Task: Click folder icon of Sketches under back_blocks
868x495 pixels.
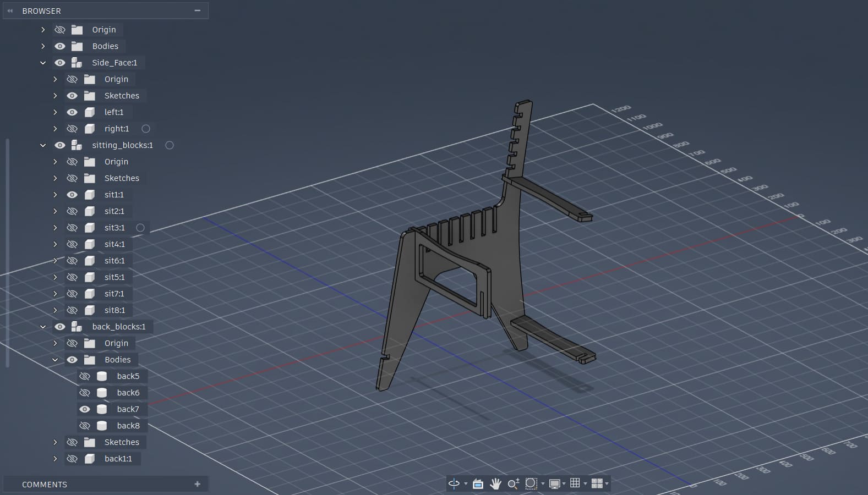Action: point(90,442)
